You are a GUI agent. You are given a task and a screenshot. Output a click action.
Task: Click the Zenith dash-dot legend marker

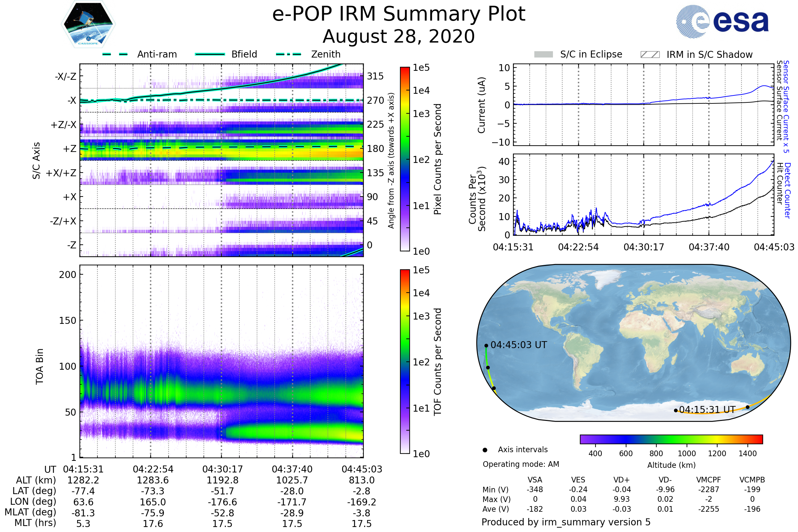(x=288, y=54)
